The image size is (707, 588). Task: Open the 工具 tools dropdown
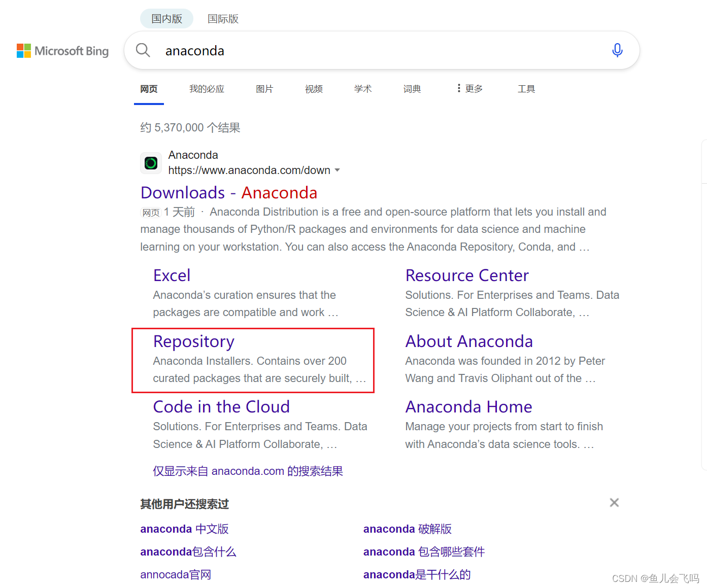coord(526,88)
